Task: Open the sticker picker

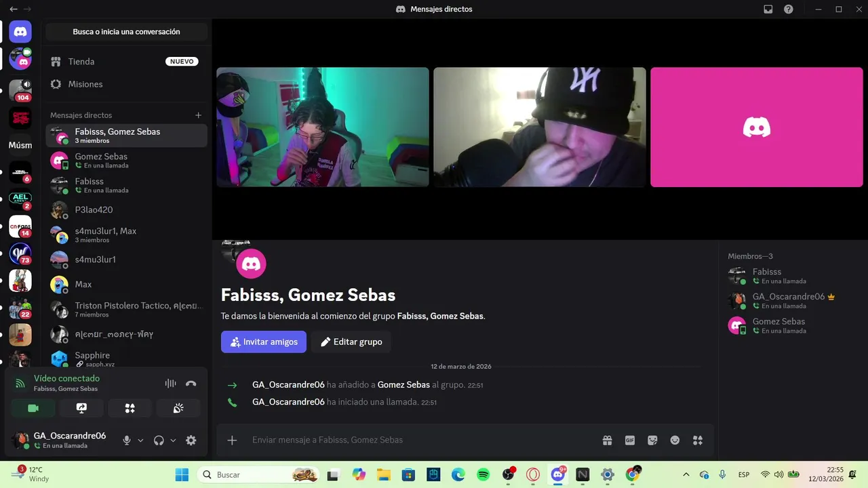Action: pos(652,440)
